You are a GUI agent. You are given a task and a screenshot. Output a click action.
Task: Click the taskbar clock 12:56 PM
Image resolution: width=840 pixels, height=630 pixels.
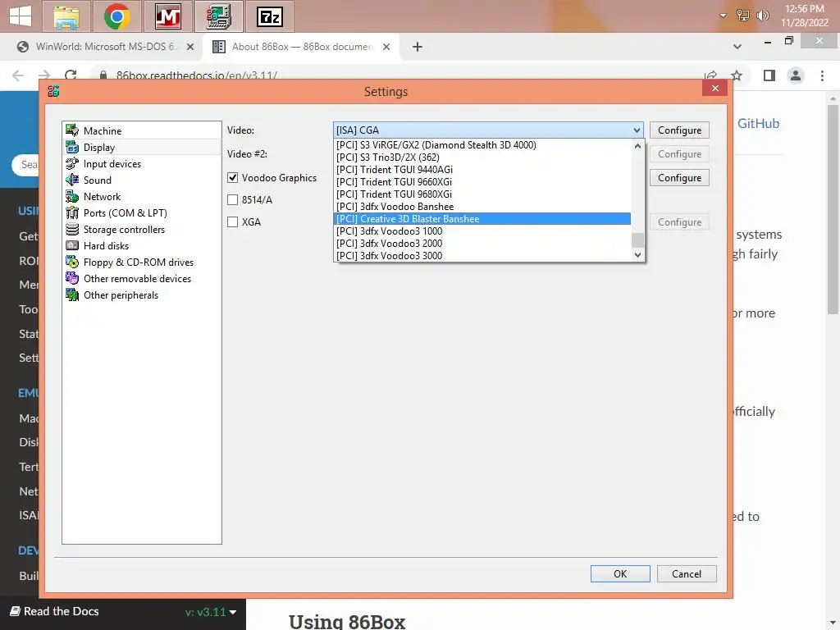click(x=804, y=9)
